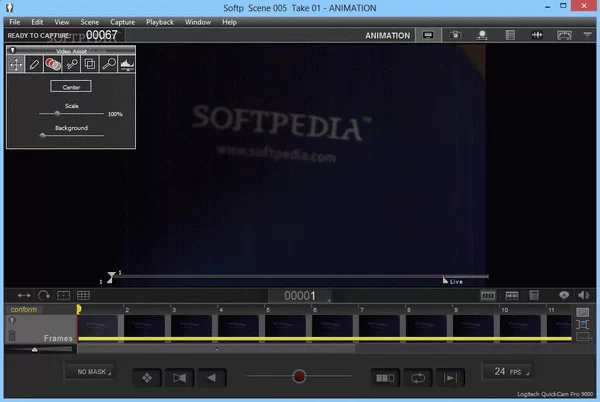The height and width of the screenshot is (402, 600).
Task: Select the red circles onionskin tool
Action: pos(53,64)
